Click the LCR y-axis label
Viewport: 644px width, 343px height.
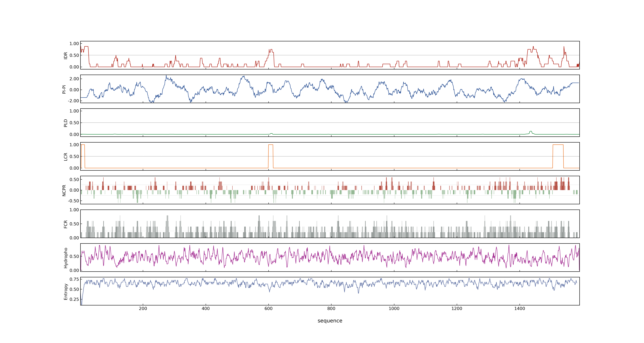tap(66, 157)
